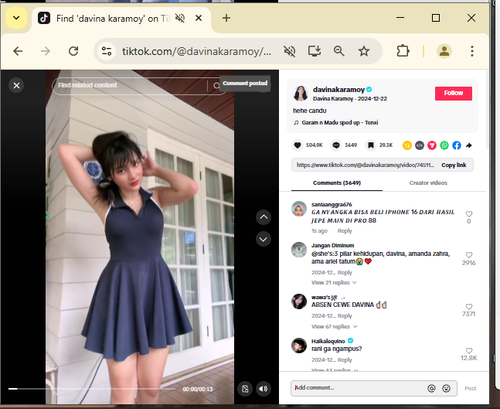
Task: Click the @ mention icon in comment box
Action: (431, 388)
